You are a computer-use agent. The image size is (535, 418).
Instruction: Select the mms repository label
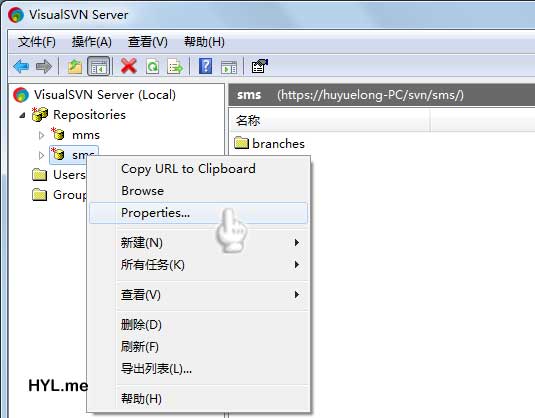[86, 135]
